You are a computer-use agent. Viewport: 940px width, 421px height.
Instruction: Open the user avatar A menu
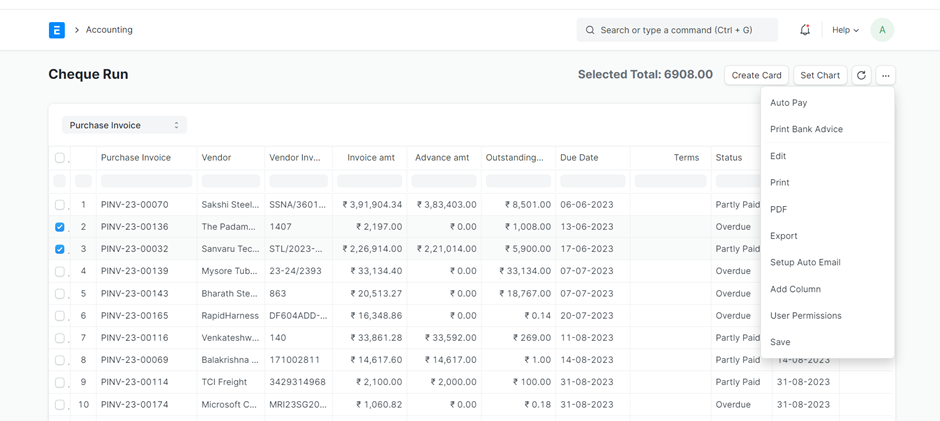coord(882,30)
